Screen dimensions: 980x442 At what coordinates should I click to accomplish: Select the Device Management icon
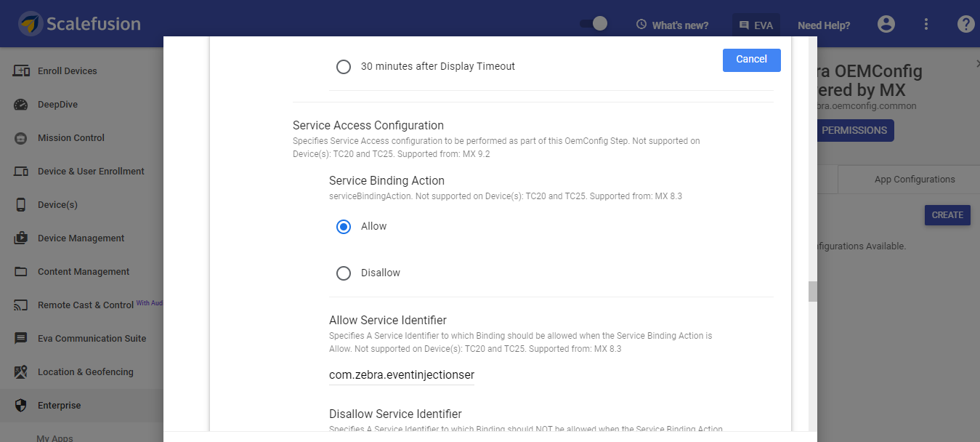(x=21, y=238)
